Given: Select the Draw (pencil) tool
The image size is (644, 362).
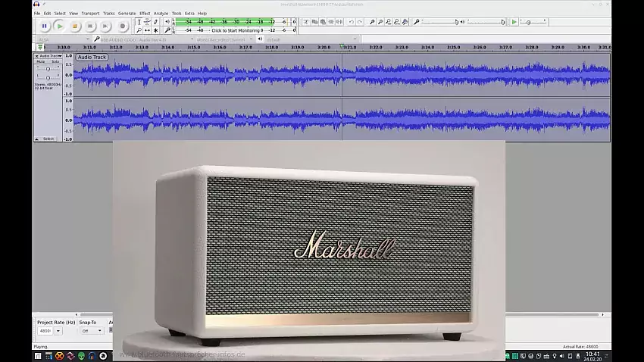Looking at the screenshot, I should click(x=155, y=22).
